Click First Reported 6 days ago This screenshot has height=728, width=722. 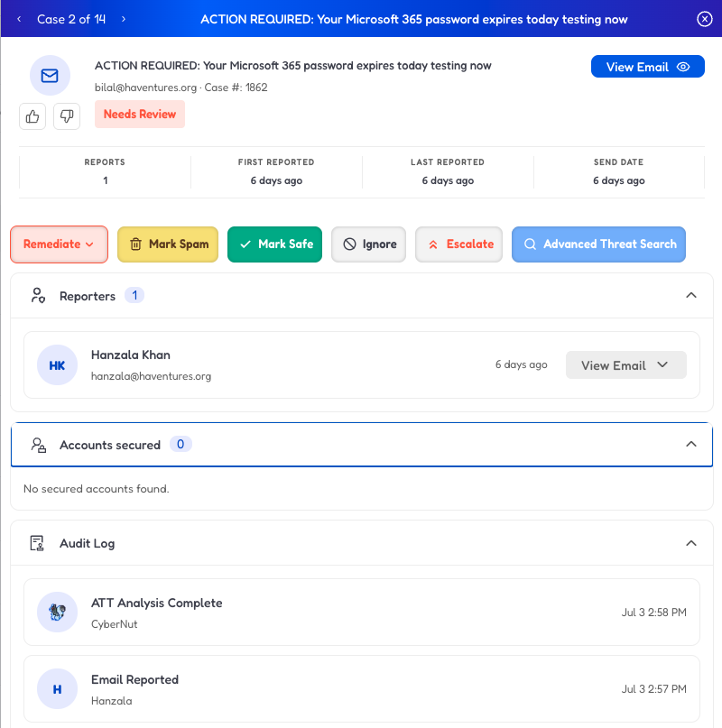pos(276,180)
